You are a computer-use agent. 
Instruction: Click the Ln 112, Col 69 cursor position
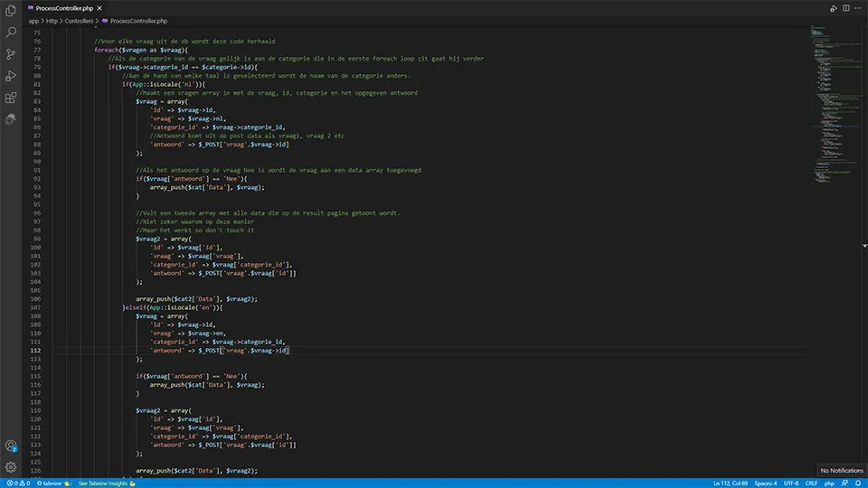click(x=731, y=483)
